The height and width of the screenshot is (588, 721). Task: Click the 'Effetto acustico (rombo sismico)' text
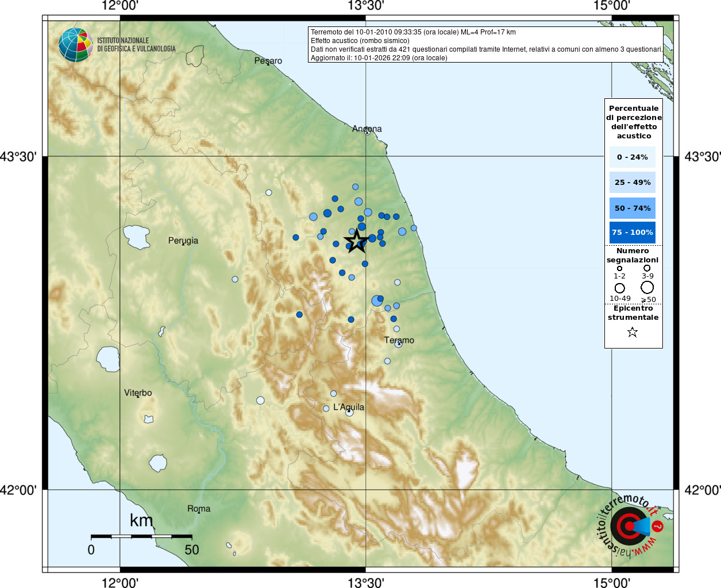(x=360, y=41)
